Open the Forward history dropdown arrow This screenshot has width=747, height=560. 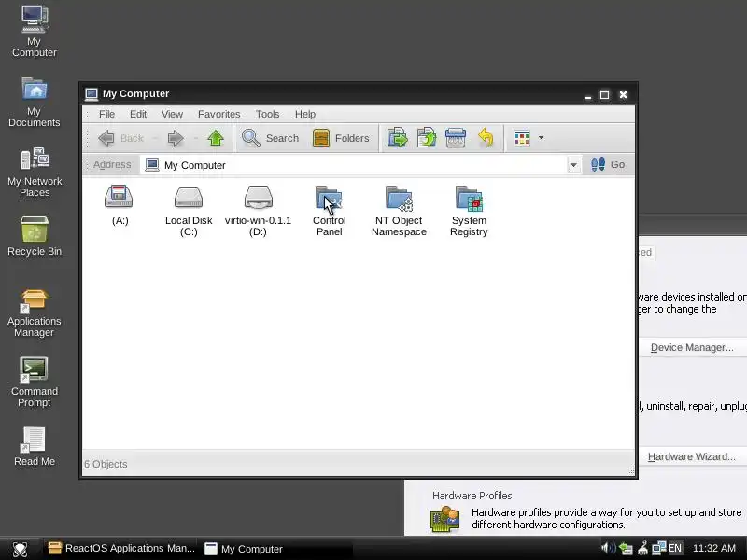(x=196, y=138)
